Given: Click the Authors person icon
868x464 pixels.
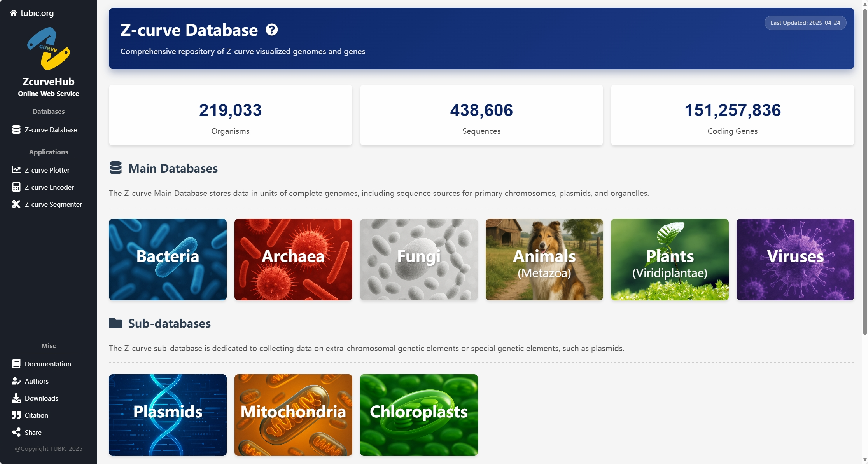Looking at the screenshot, I should [x=16, y=381].
